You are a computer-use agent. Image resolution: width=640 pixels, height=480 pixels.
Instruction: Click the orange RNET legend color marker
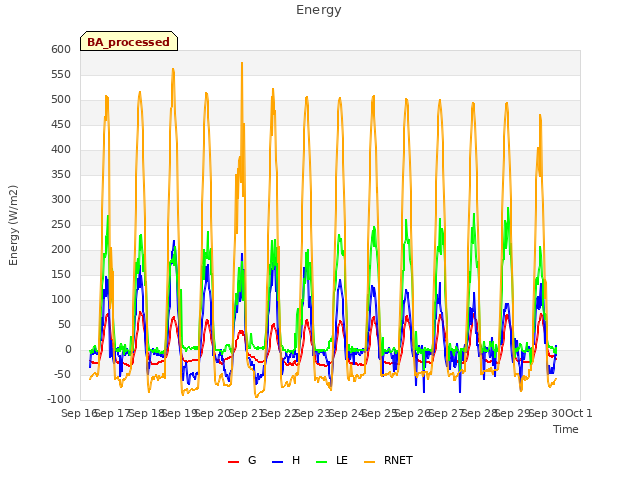point(369,462)
